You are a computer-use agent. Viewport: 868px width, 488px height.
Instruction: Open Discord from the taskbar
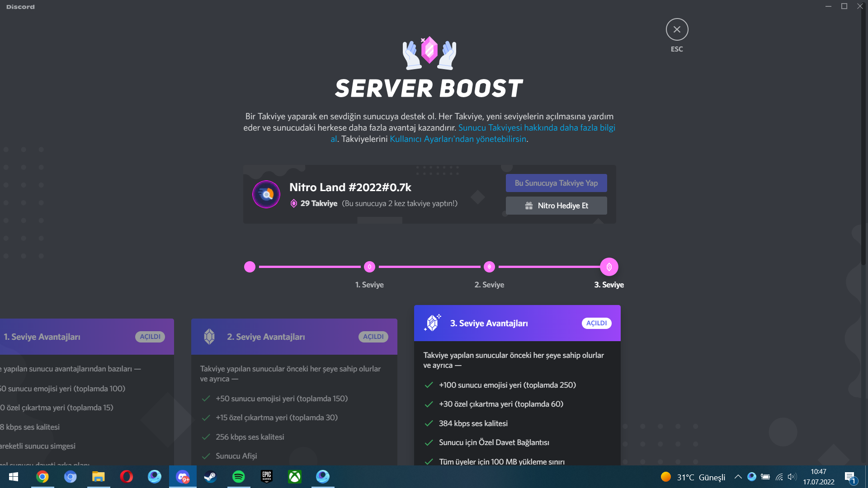coord(183,477)
